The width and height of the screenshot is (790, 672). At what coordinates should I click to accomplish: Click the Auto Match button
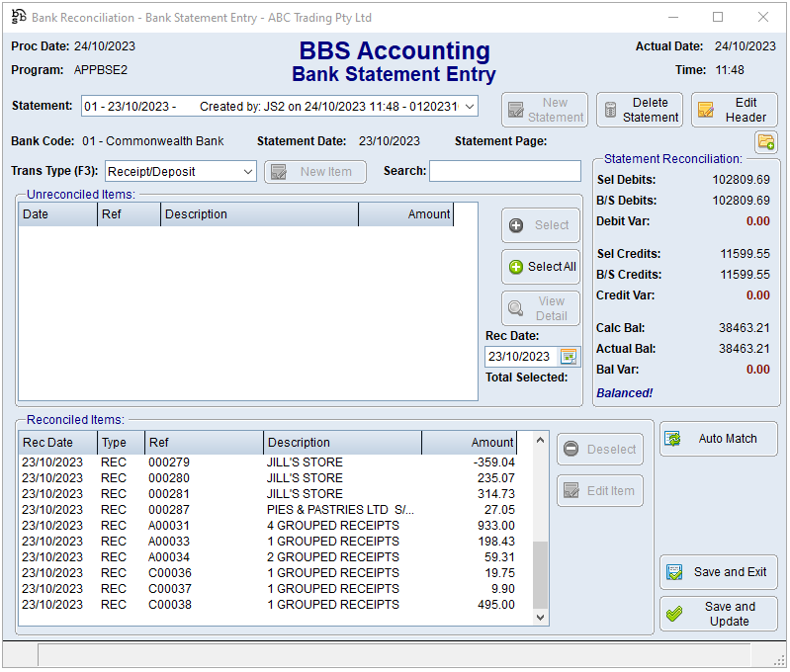click(x=718, y=439)
